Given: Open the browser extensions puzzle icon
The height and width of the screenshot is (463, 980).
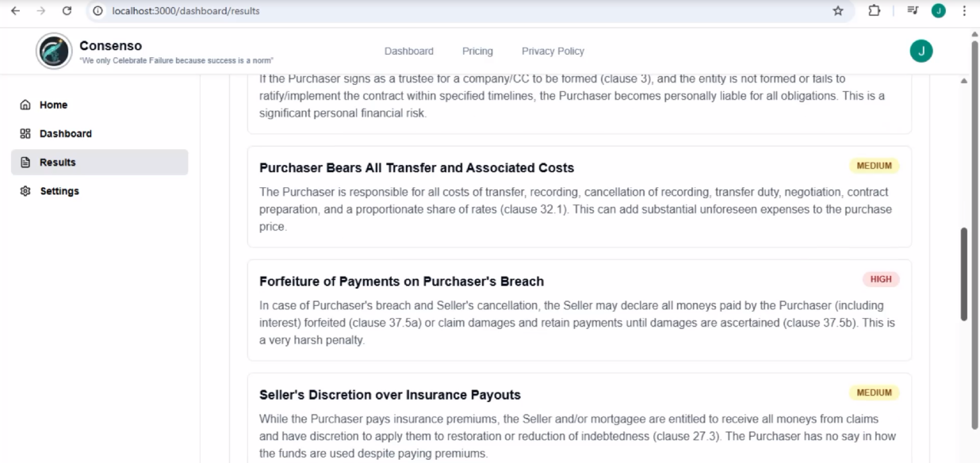Looking at the screenshot, I should click(874, 11).
